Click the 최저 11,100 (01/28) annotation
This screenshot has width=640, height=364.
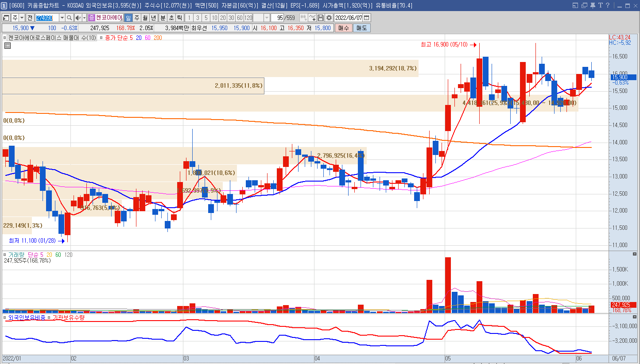[x=32, y=241]
